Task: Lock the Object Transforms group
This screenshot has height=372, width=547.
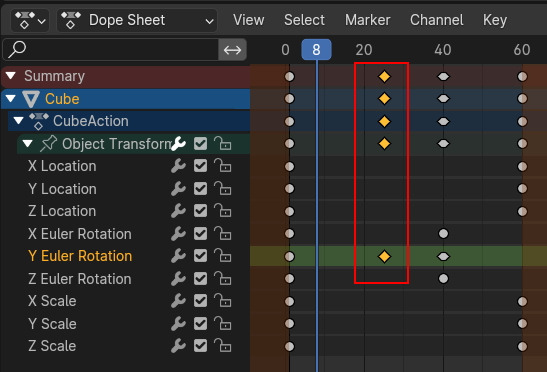Action: click(223, 144)
